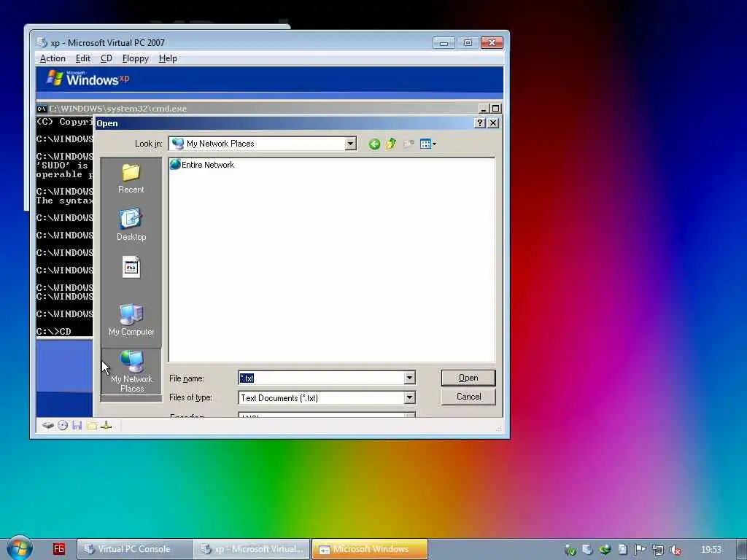Open the CD menu

click(x=107, y=58)
